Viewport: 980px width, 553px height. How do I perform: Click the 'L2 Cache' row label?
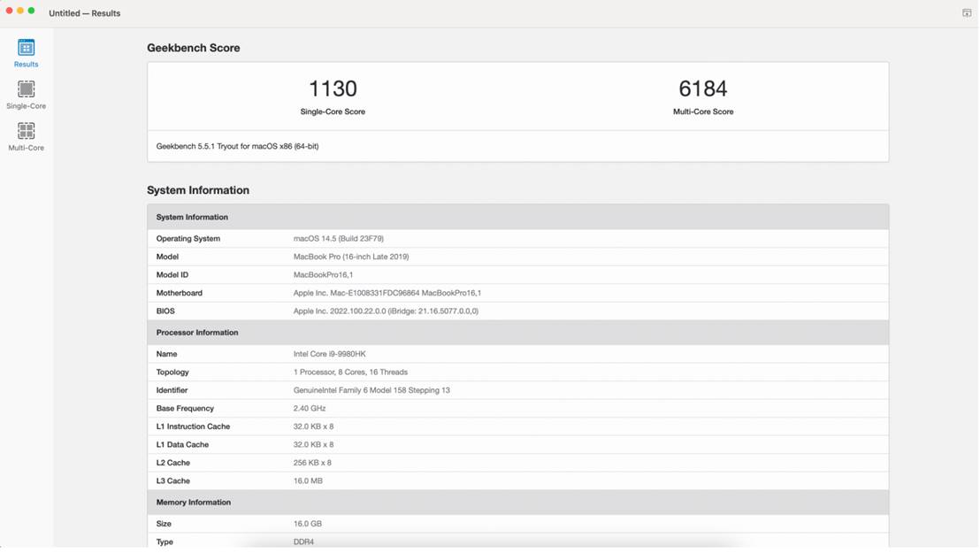point(173,463)
